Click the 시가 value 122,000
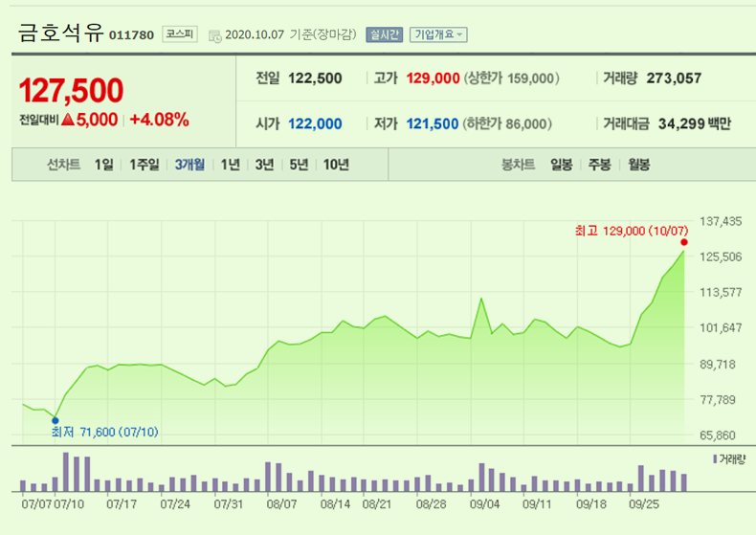 pyautogui.click(x=315, y=123)
